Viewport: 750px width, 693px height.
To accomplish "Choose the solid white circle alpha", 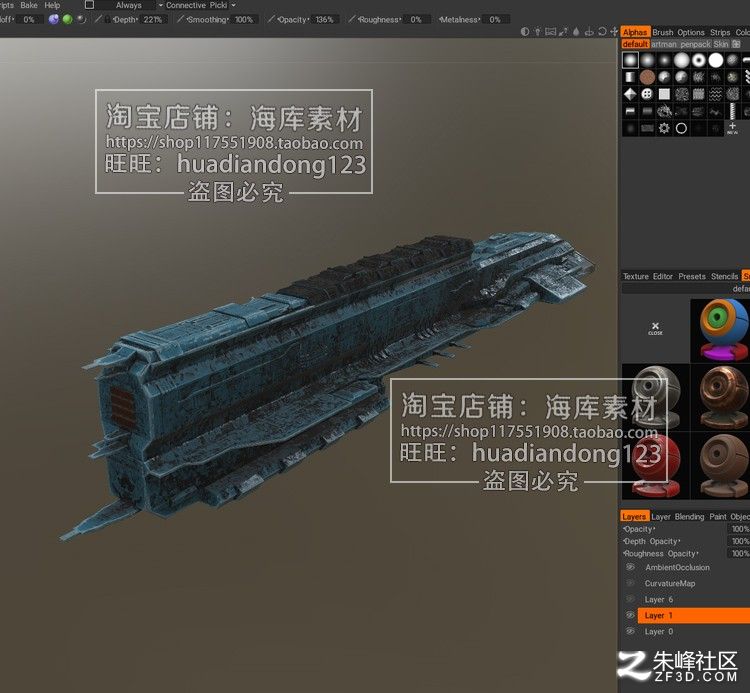I will pyautogui.click(x=716, y=60).
